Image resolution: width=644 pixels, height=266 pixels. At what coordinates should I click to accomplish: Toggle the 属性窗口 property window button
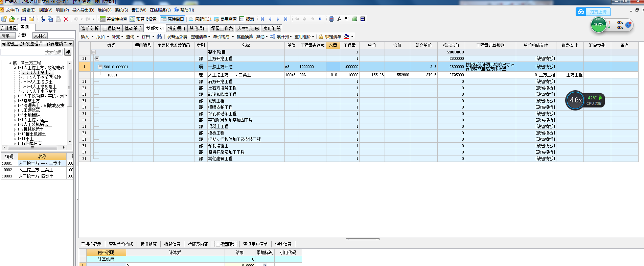point(173,19)
